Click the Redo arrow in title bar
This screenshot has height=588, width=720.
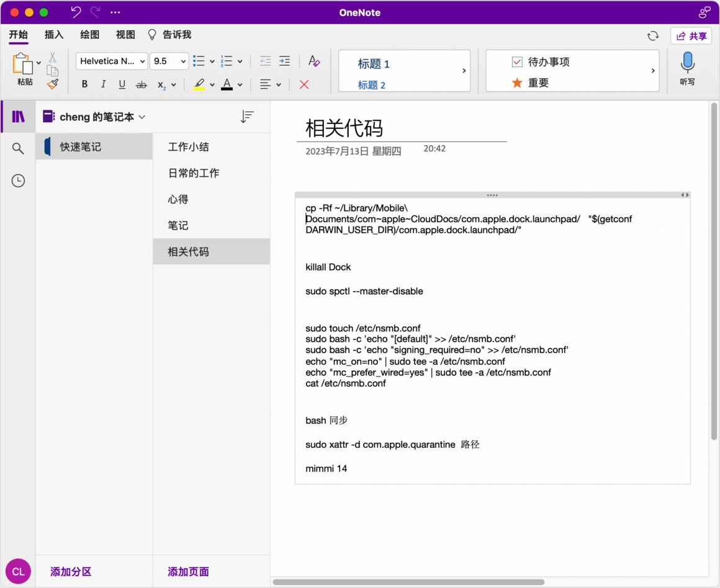point(96,12)
